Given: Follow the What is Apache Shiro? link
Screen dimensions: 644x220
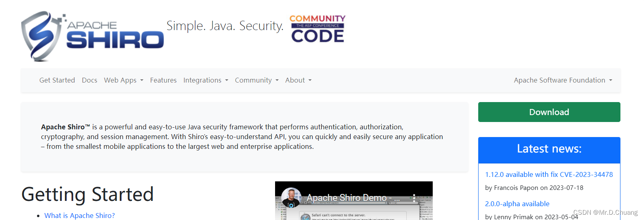Looking at the screenshot, I should tap(80, 216).
